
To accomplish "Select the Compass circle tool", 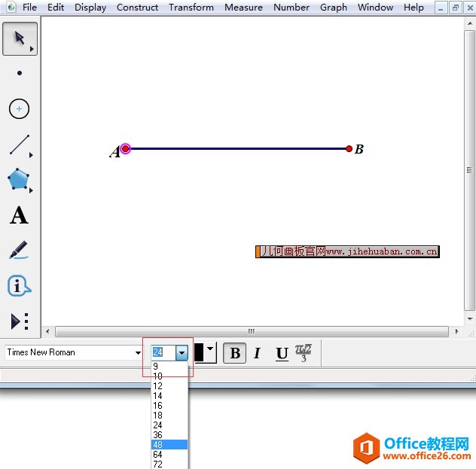I will [19, 108].
